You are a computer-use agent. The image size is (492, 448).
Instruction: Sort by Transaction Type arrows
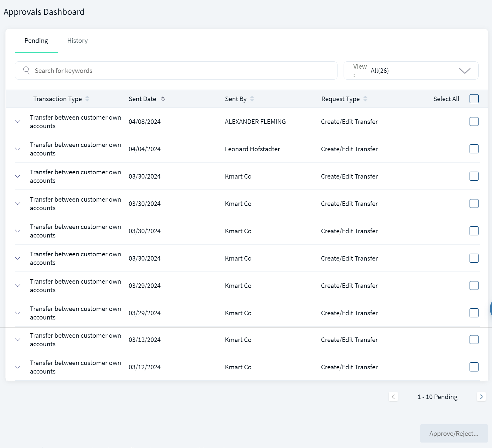click(x=87, y=99)
